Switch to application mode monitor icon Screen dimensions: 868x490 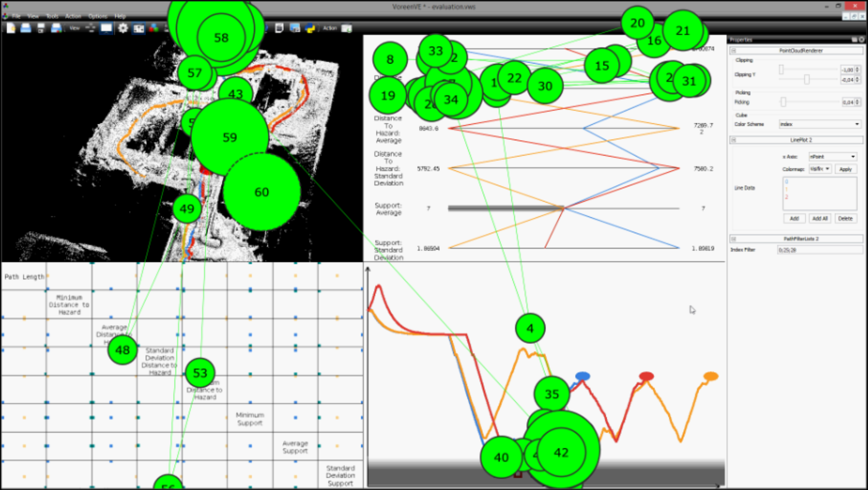pyautogui.click(x=106, y=28)
